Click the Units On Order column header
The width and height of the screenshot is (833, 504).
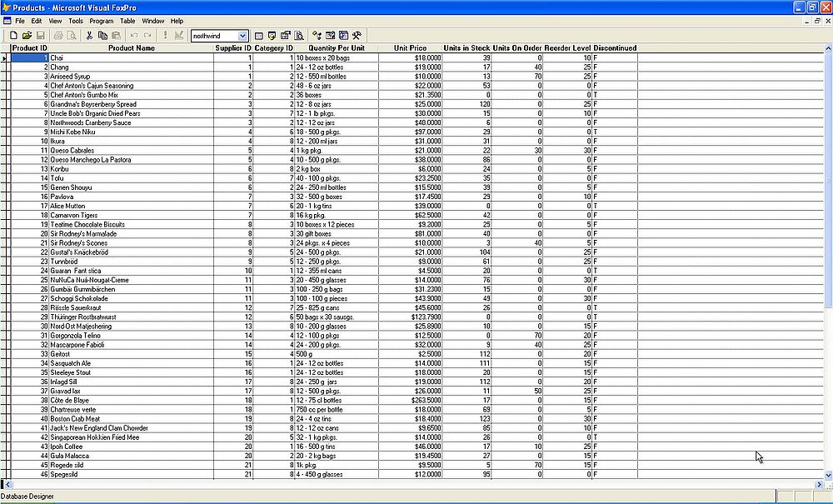tap(517, 47)
